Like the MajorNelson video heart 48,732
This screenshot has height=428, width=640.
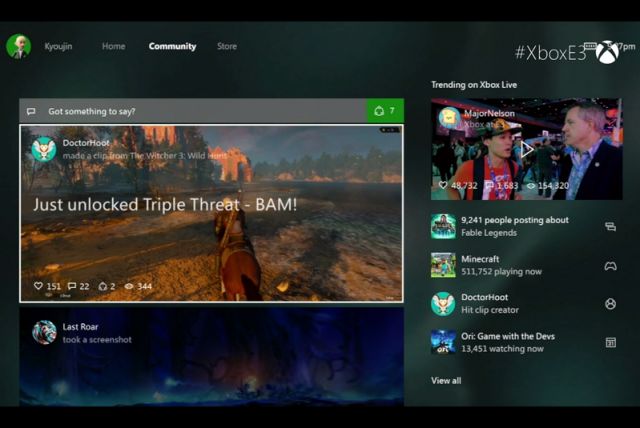point(443,185)
